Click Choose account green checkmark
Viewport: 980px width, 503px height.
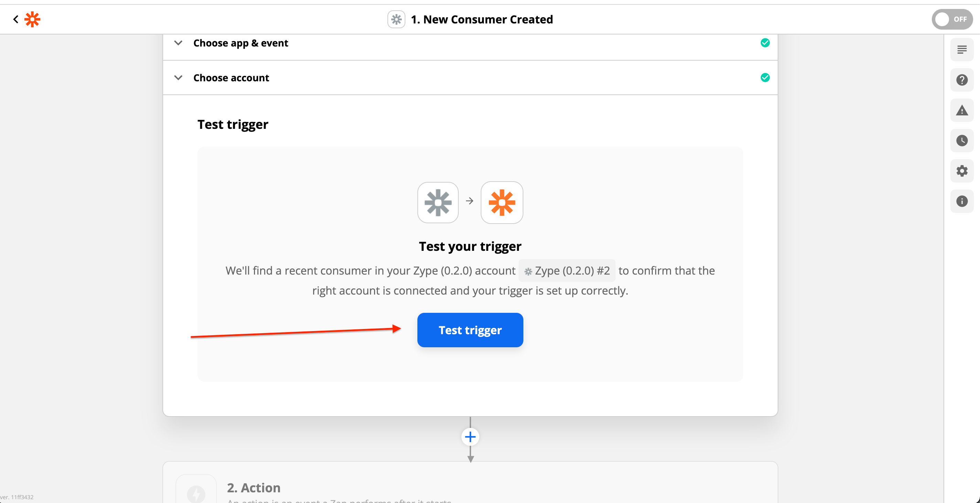coord(765,78)
